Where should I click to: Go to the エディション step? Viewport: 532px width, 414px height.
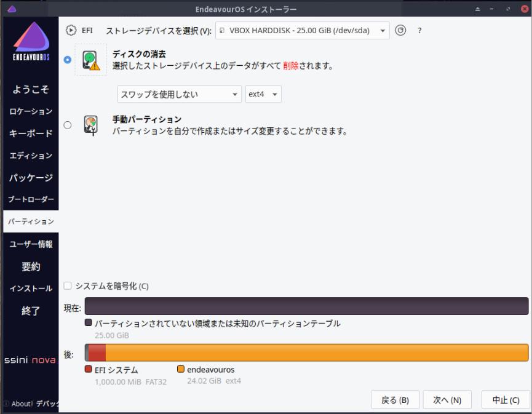tap(31, 156)
